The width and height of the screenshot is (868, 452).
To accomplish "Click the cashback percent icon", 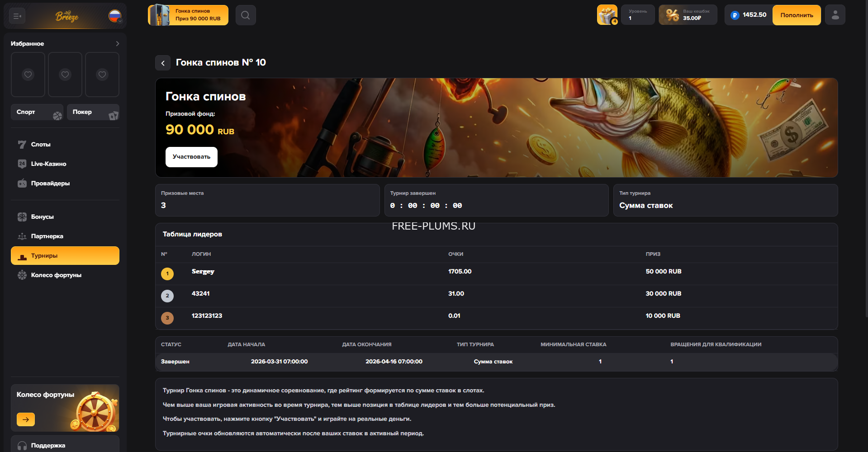I will coord(672,15).
